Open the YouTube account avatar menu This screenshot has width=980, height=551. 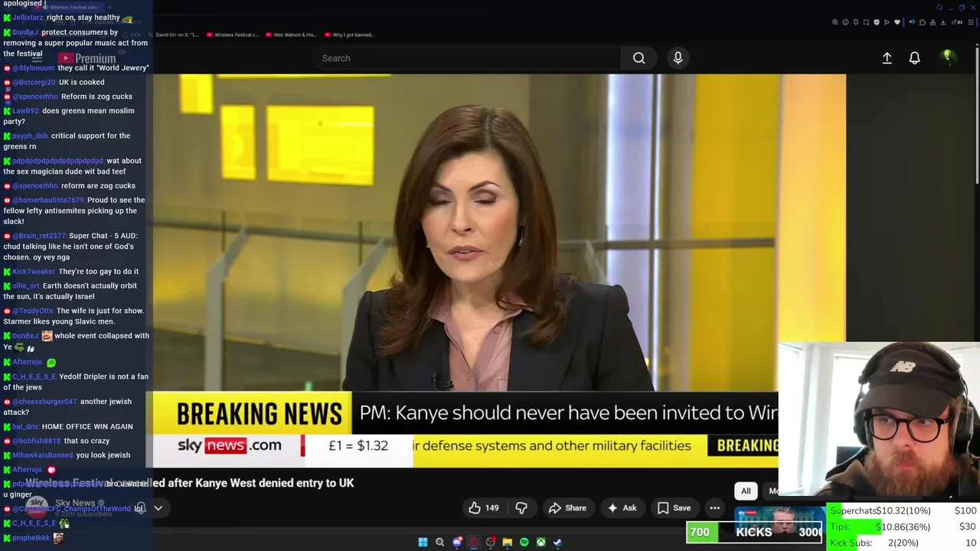coord(947,57)
